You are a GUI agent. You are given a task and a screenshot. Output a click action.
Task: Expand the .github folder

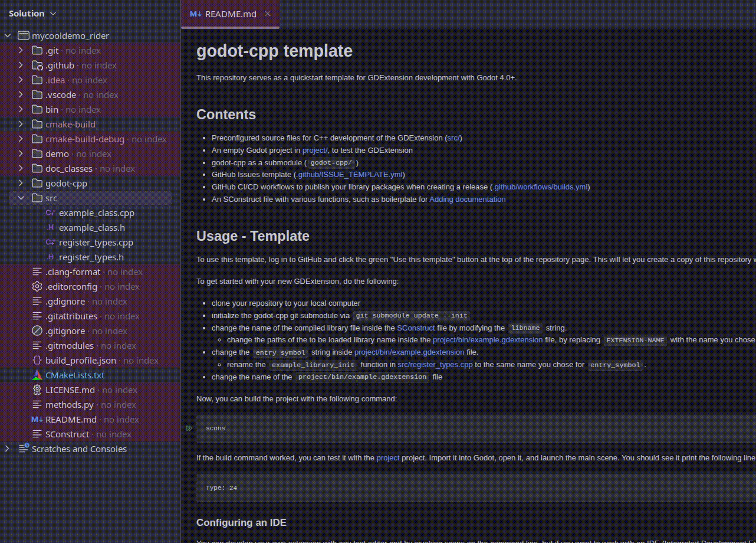(x=21, y=66)
